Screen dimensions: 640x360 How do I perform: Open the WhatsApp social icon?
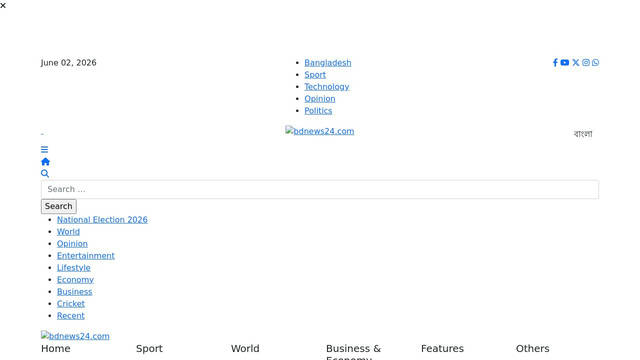tap(596, 63)
